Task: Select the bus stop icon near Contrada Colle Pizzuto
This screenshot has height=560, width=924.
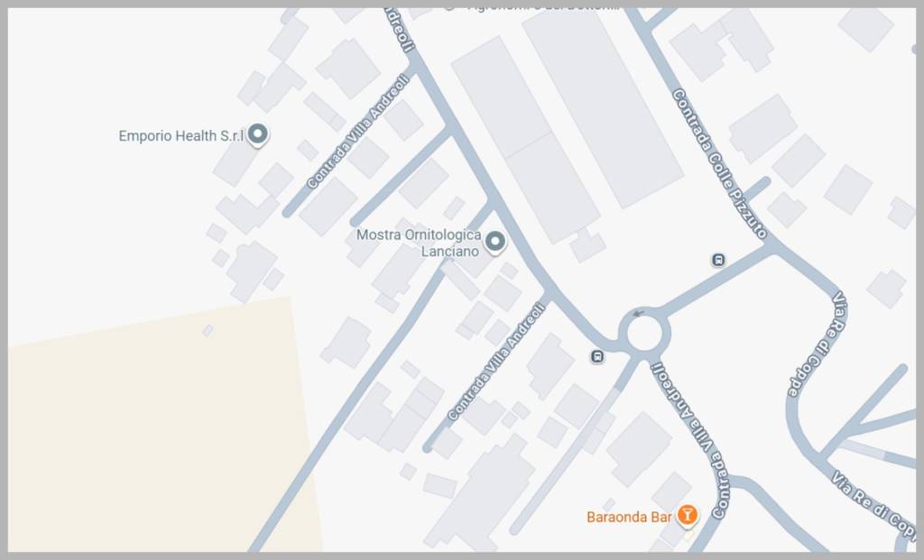Action: coord(717,260)
